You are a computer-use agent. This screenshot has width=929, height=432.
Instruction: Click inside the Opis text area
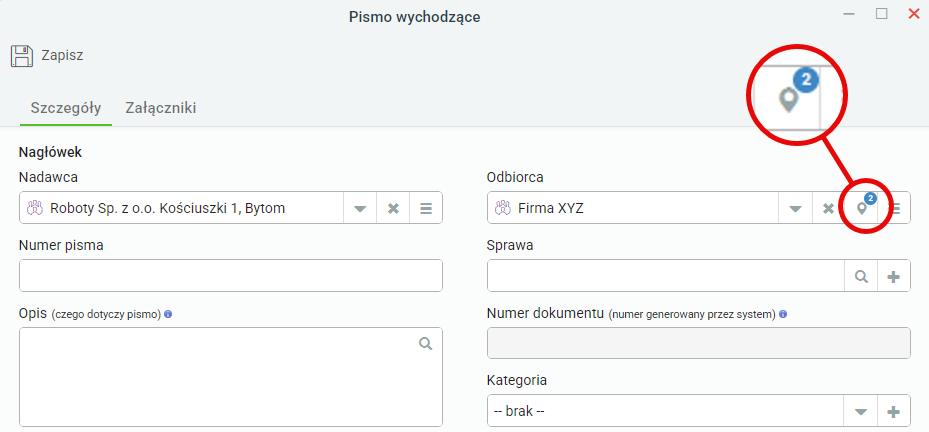[x=231, y=377]
